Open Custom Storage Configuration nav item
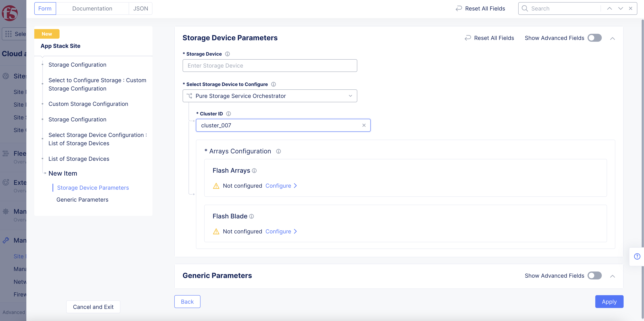 tap(88, 104)
